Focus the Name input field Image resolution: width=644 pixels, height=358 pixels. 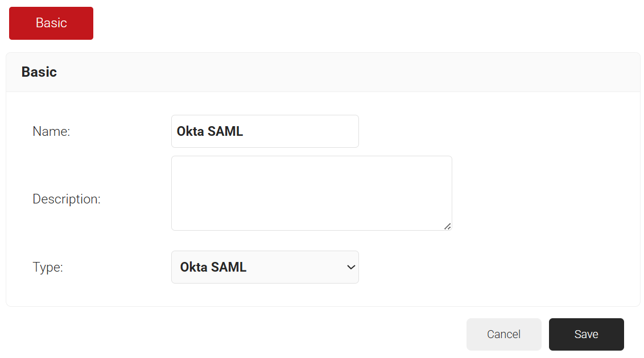265,131
